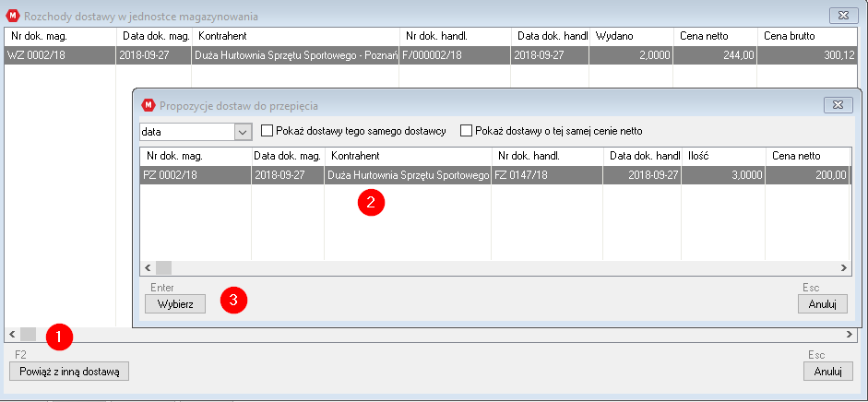This screenshot has height=402, width=868.
Task: Click Powiąż z inną dostawą button
Action: (69, 372)
